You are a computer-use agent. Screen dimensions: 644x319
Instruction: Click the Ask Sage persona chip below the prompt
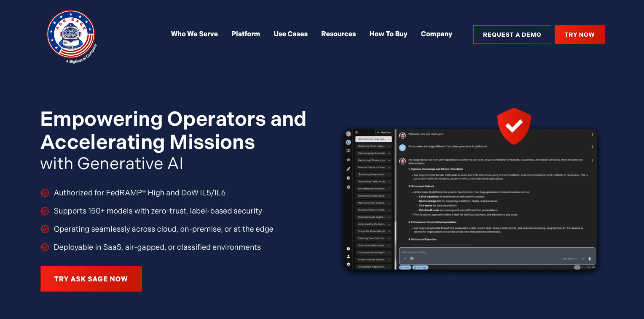click(420, 268)
